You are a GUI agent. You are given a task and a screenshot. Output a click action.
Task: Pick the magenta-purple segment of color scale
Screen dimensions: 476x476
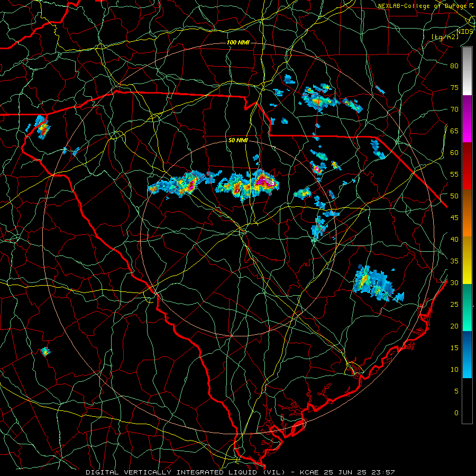click(467, 119)
